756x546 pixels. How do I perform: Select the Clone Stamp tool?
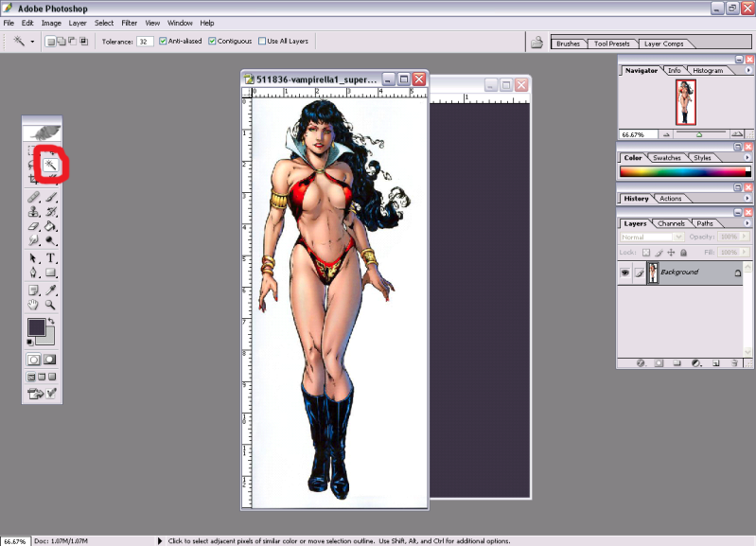(33, 211)
